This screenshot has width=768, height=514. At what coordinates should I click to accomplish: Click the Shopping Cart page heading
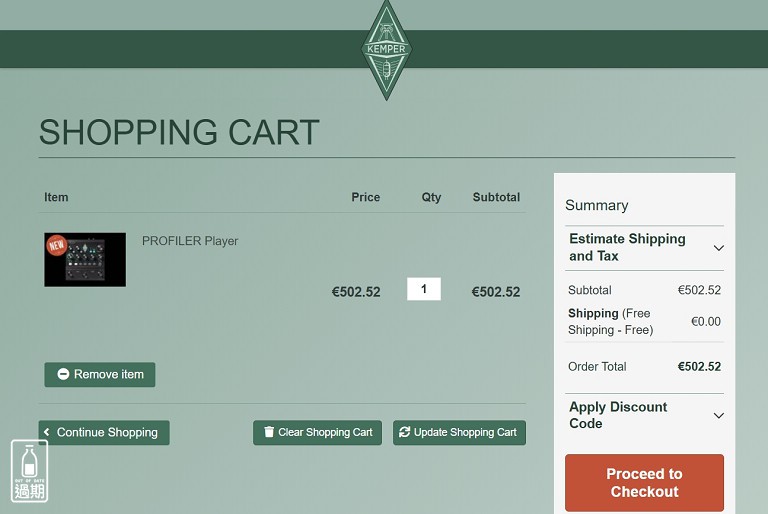click(x=179, y=132)
